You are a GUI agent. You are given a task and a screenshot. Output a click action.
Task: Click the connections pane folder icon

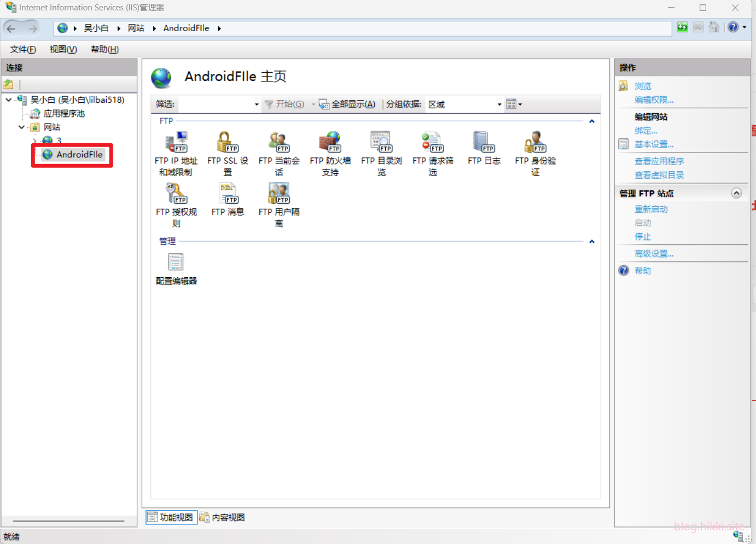(8, 84)
